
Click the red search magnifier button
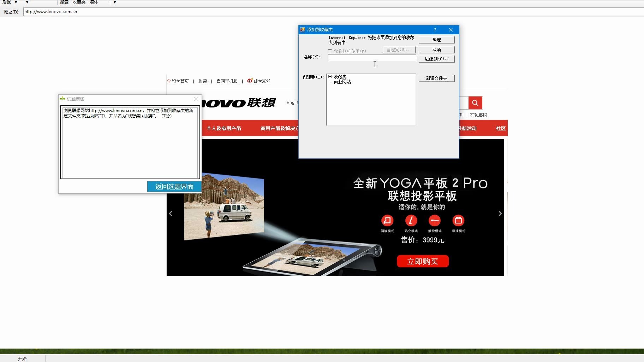[475, 103]
